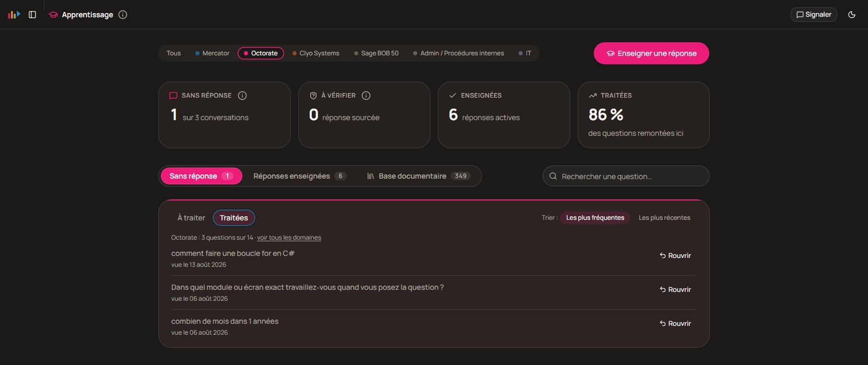The height and width of the screenshot is (365, 868).
Task: Open the Base documentaire tab
Action: coord(419,176)
